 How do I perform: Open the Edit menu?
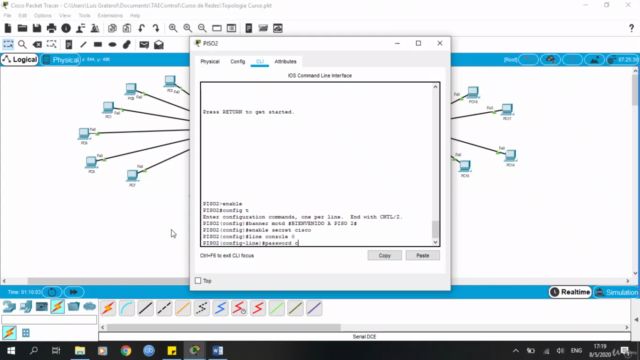click(x=22, y=16)
